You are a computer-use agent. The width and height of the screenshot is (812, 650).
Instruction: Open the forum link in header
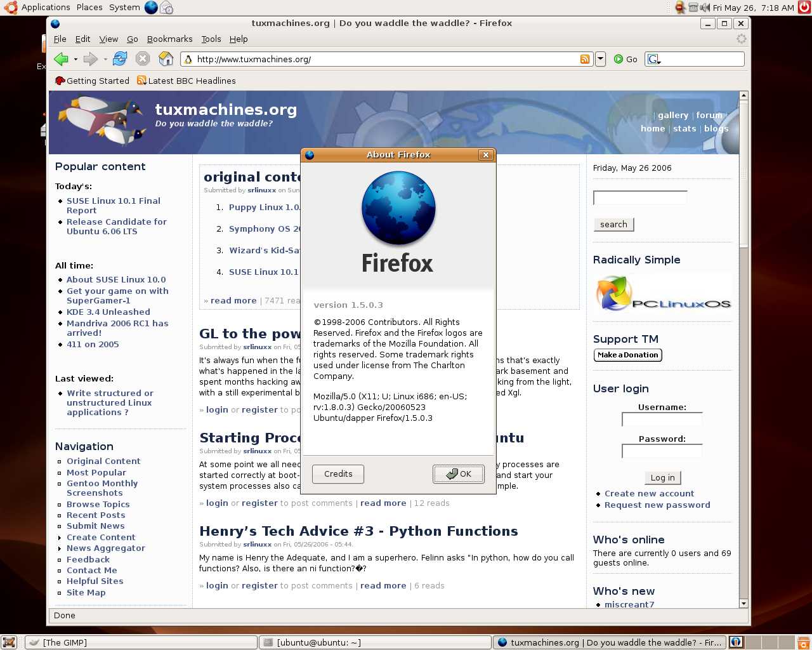[x=709, y=116]
